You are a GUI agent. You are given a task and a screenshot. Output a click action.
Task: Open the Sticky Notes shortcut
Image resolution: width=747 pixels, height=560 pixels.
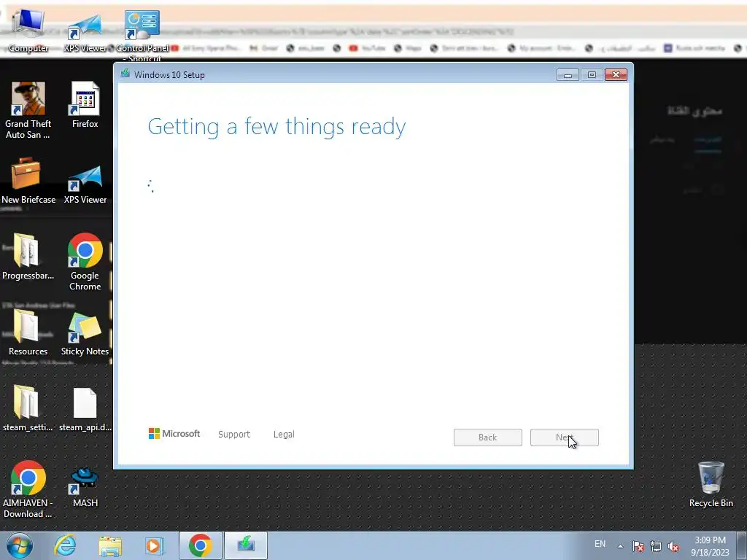85,333
